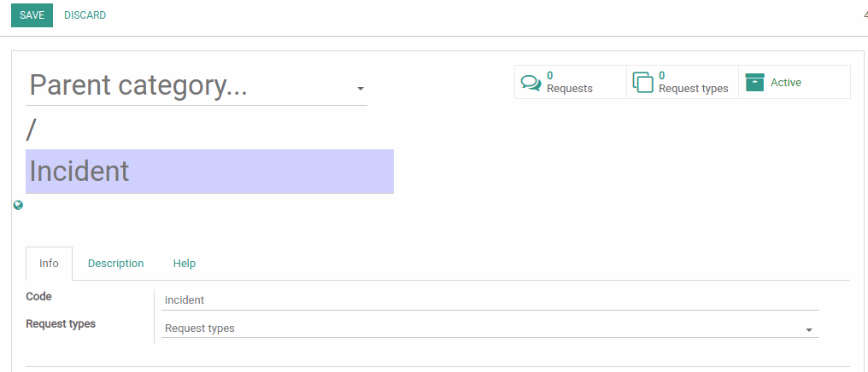Switch to the Description tab
Viewport: 868px width, 372px height.
pyautogui.click(x=115, y=264)
